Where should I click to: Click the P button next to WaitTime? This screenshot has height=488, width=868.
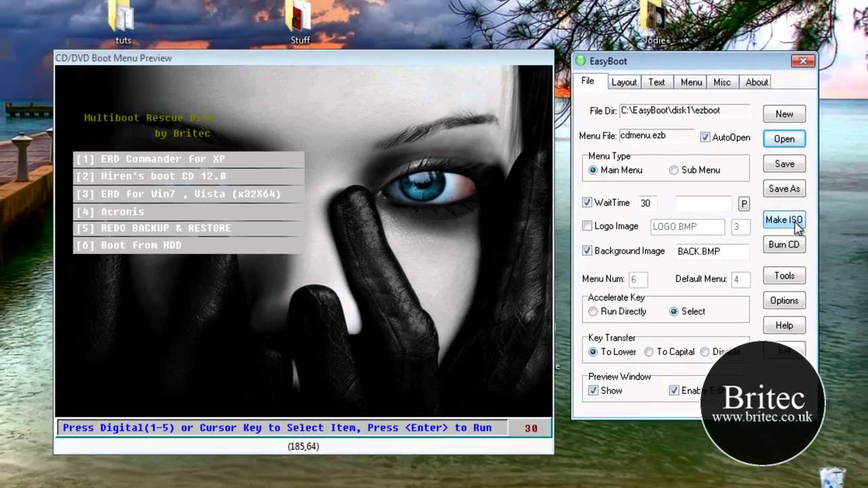coord(744,203)
